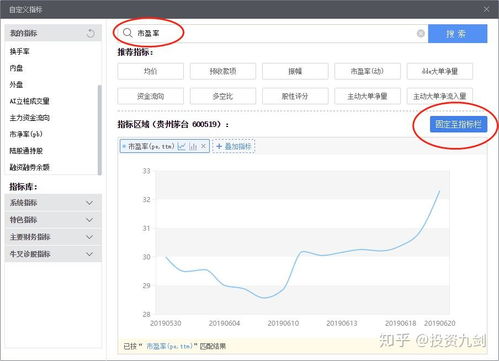This screenshot has width=499, height=361.
Task: Select AI立桩成交量 in my indicators
Action: [29, 101]
